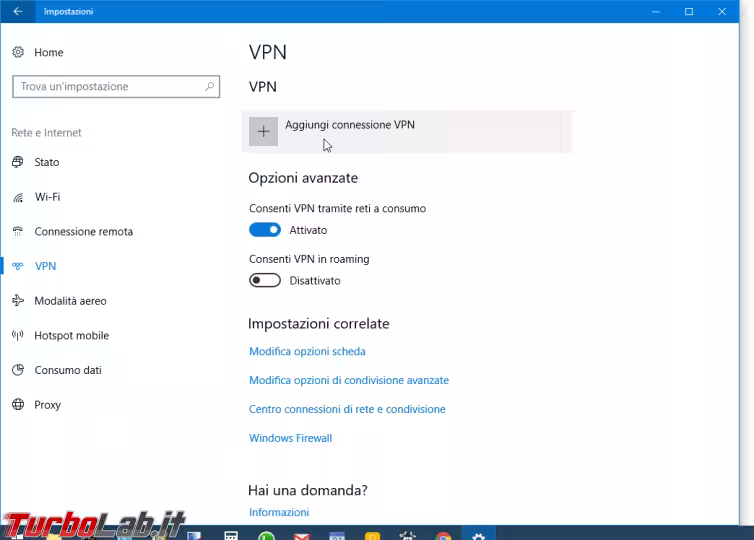Image resolution: width=754 pixels, height=540 pixels.
Task: Click the Settings gear in taskbar
Action: tap(478, 536)
